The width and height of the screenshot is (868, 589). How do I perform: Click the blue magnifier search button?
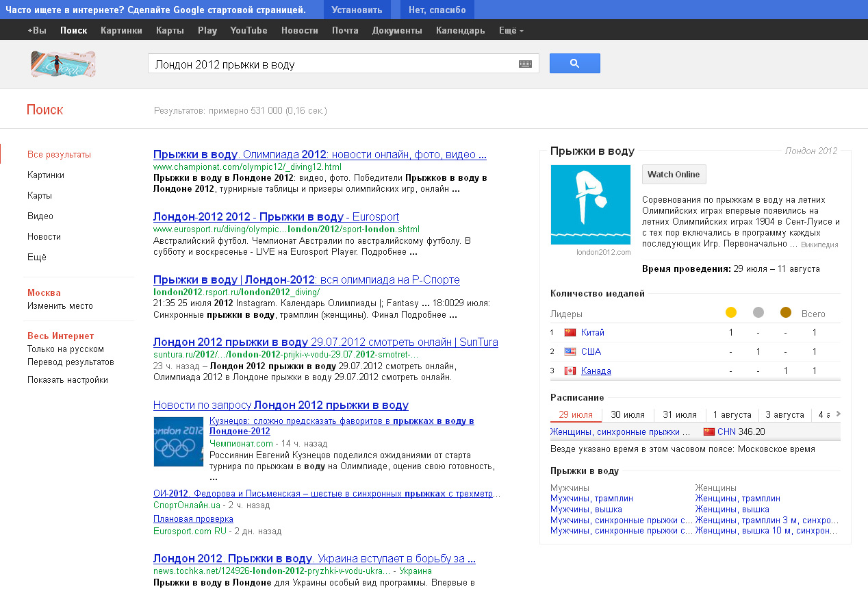click(575, 63)
